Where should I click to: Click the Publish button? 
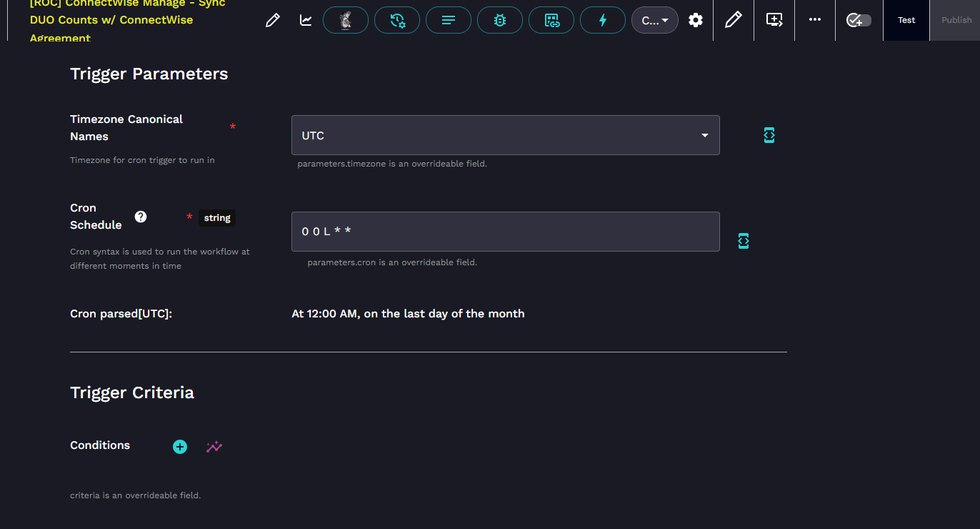click(x=956, y=20)
